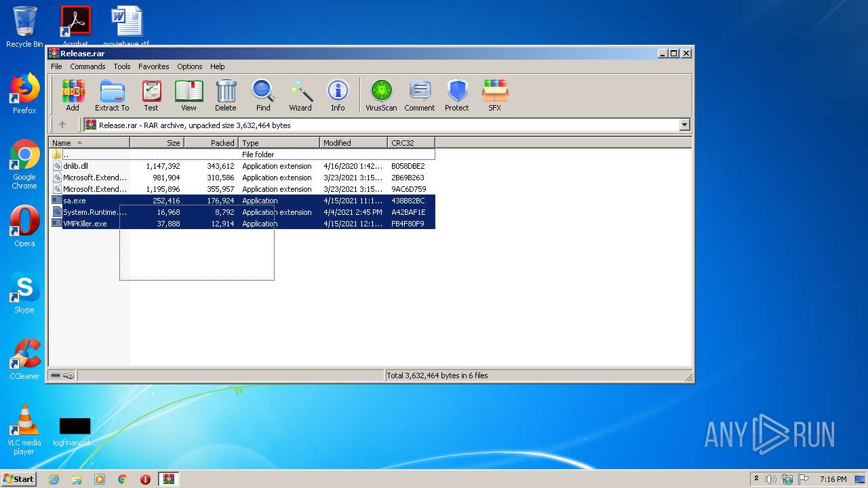Viewport: 868px width, 488px height.
Task: Open moviehave.rtf desktop document
Action: coord(126,26)
